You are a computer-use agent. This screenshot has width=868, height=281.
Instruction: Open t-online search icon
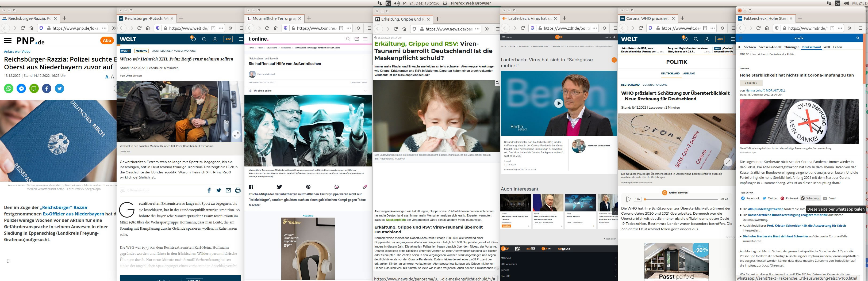tap(348, 39)
